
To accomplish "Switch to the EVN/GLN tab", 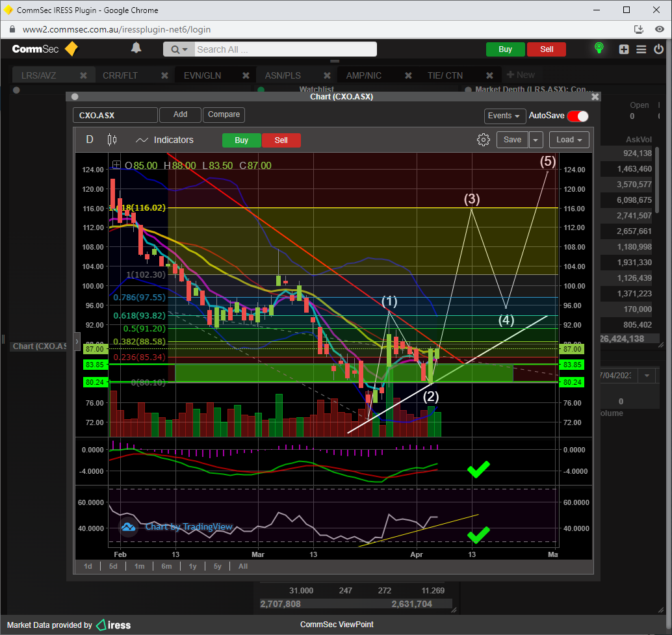I will (202, 75).
